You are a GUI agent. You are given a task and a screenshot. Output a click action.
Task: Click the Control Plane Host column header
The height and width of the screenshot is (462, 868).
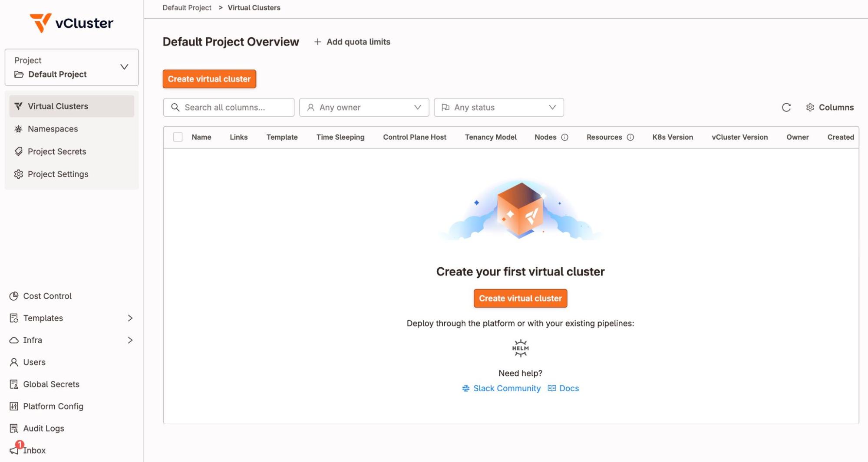415,137
